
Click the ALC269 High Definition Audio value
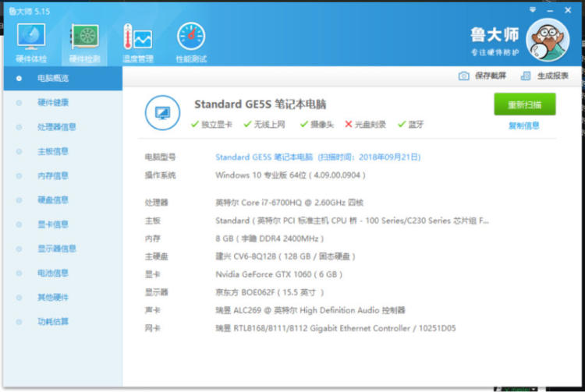310,310
